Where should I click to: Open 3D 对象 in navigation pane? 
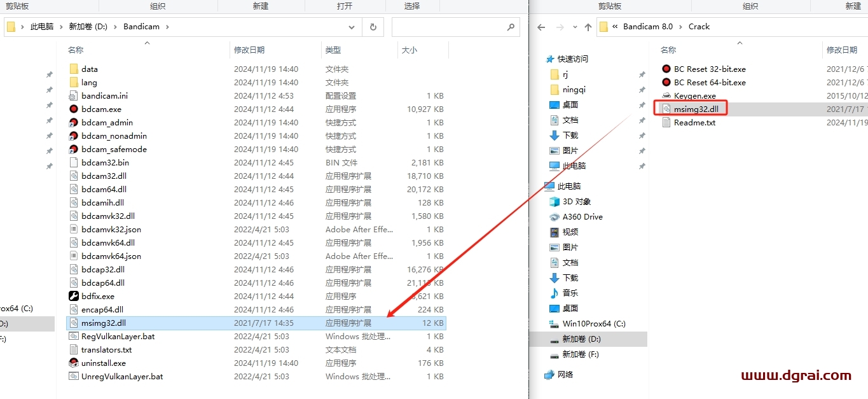(x=576, y=201)
